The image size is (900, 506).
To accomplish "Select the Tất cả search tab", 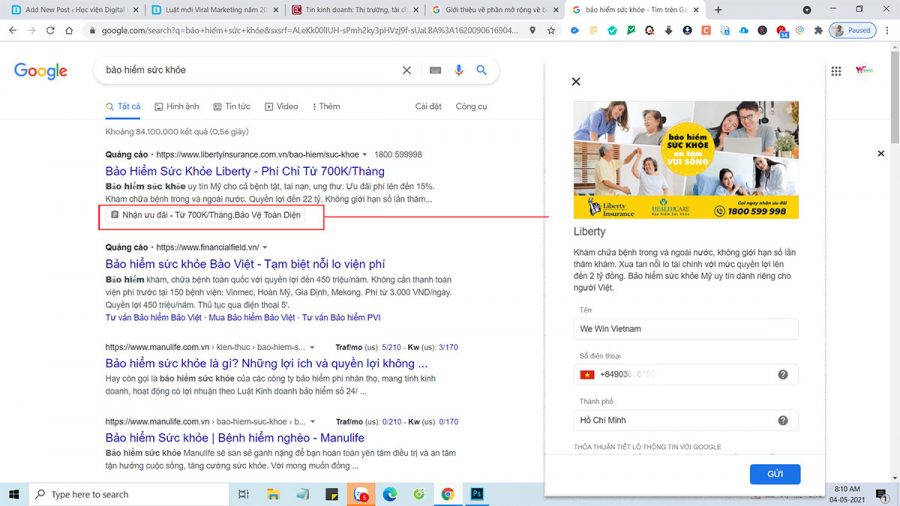I will click(x=123, y=106).
